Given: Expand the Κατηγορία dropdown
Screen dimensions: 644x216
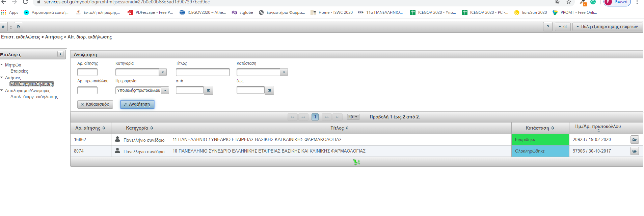Looking at the screenshot, I should point(163,72).
